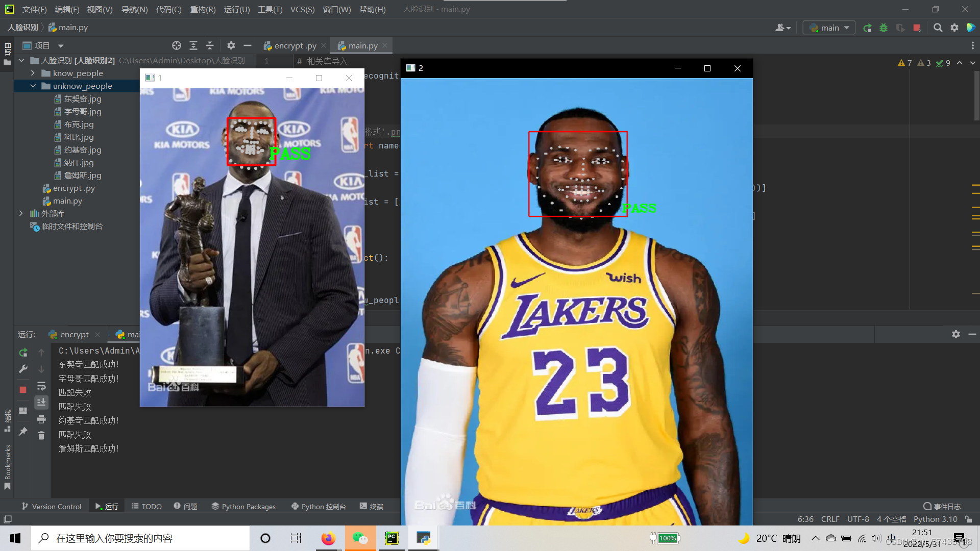The height and width of the screenshot is (551, 980).
Task: Expand all in project tree toolbar
Action: 193,45
